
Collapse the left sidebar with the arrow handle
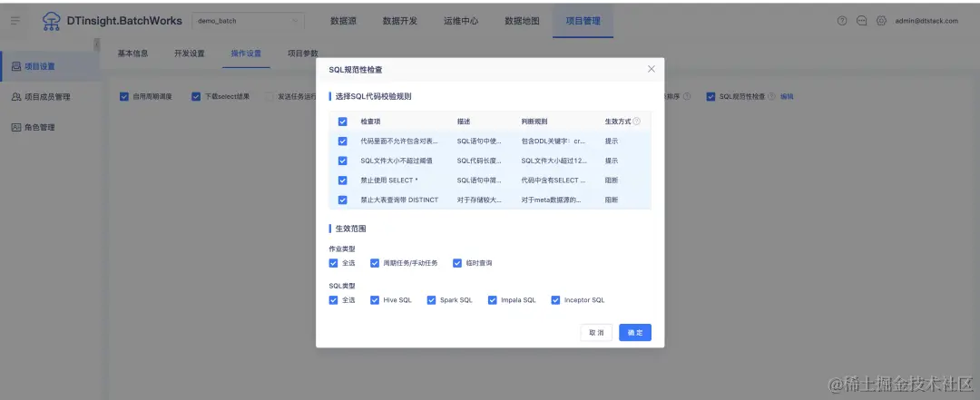tap(97, 45)
